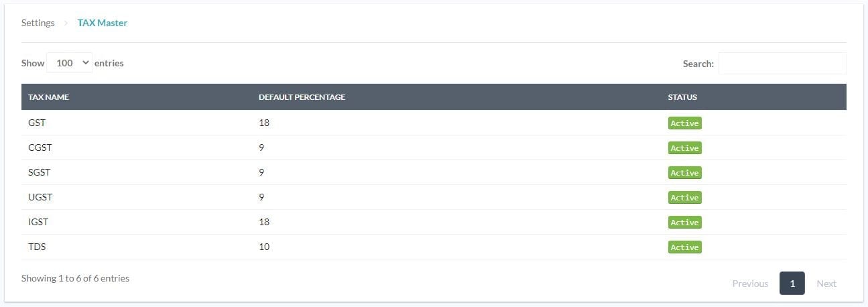Image resolution: width=868 pixels, height=307 pixels.
Task: Click the breadcrumb separator chevron icon
Action: [66, 23]
